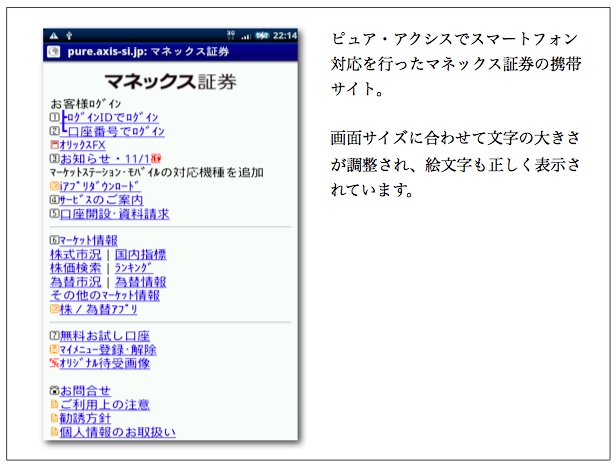
Task: Open the 株式市況 link
Action: click(x=76, y=254)
